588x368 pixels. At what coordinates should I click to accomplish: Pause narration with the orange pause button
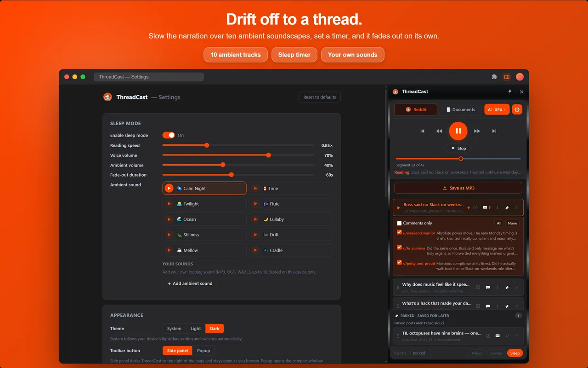coord(458,131)
